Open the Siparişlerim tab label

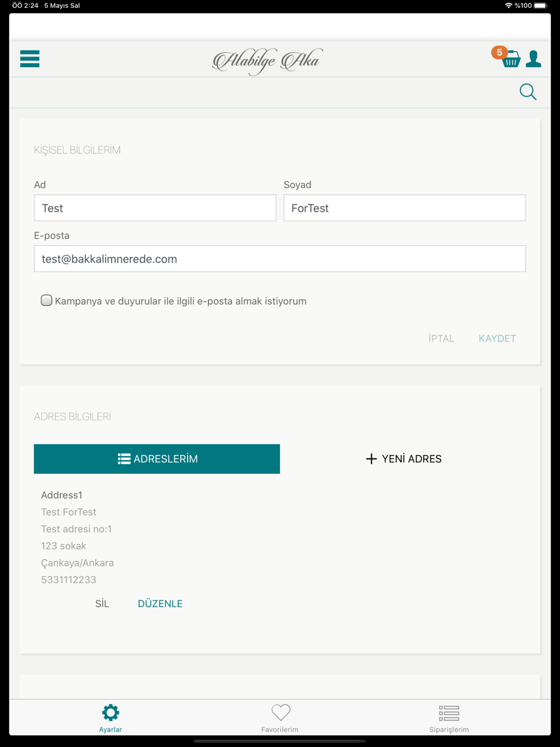pyautogui.click(x=449, y=730)
